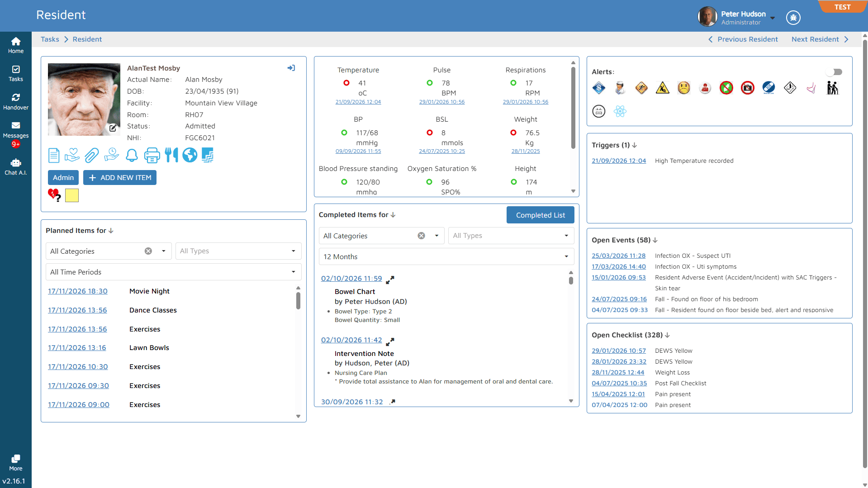Toggle the Alerts switch
This screenshot has width=868, height=488.
coord(834,72)
